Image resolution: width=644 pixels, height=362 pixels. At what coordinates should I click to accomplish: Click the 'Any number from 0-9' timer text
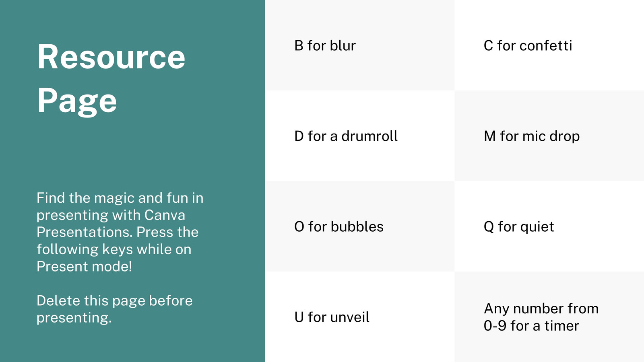tap(541, 317)
